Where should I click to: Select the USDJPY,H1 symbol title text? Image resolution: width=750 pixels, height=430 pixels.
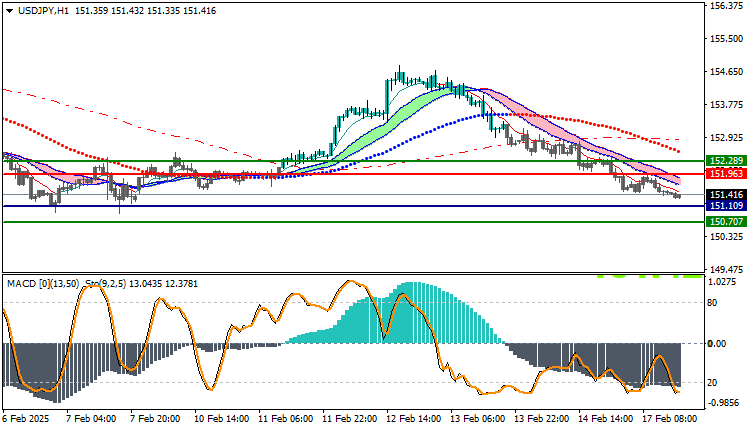(x=44, y=11)
